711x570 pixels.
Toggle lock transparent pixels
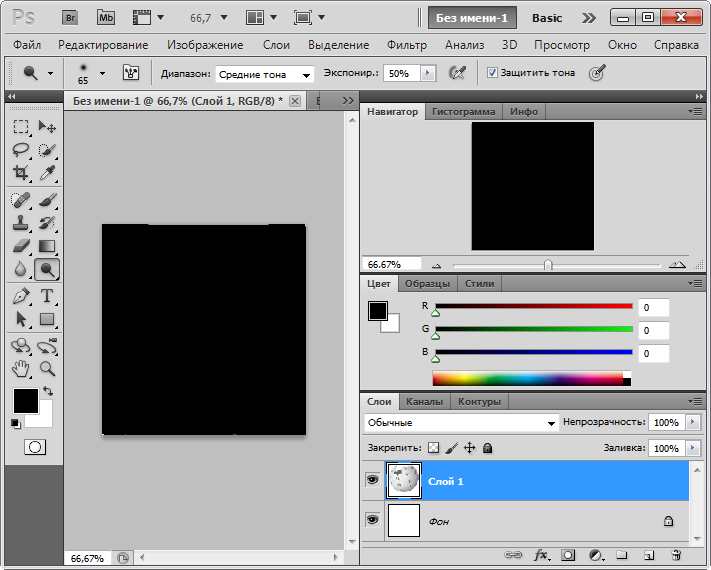(433, 448)
